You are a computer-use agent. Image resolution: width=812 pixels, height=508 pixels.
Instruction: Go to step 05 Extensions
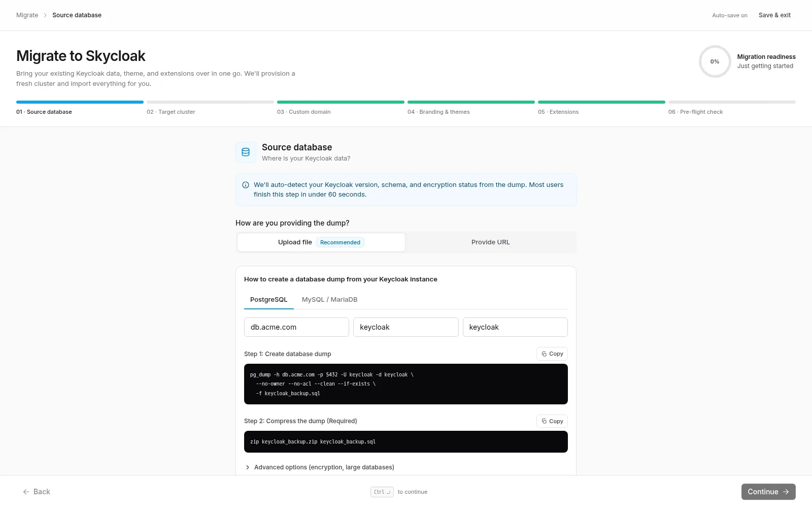click(601, 107)
